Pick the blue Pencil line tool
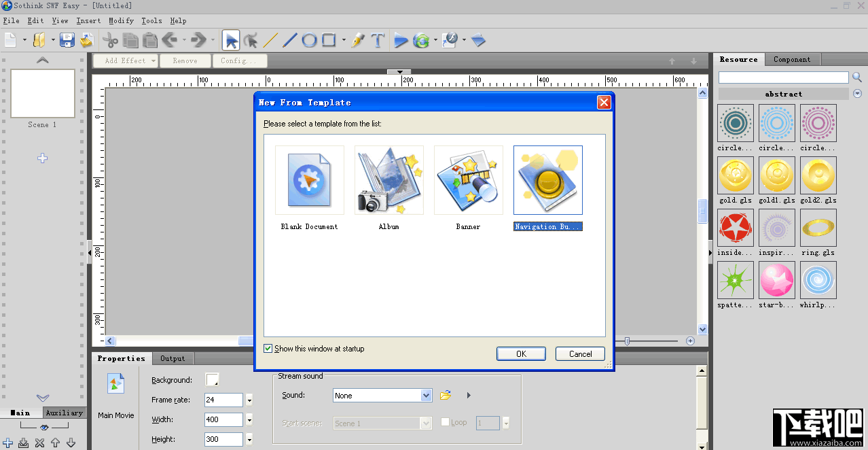 point(290,40)
